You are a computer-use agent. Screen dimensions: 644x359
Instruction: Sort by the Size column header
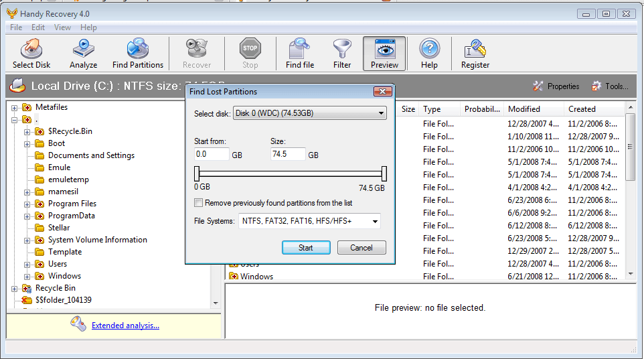click(408, 109)
